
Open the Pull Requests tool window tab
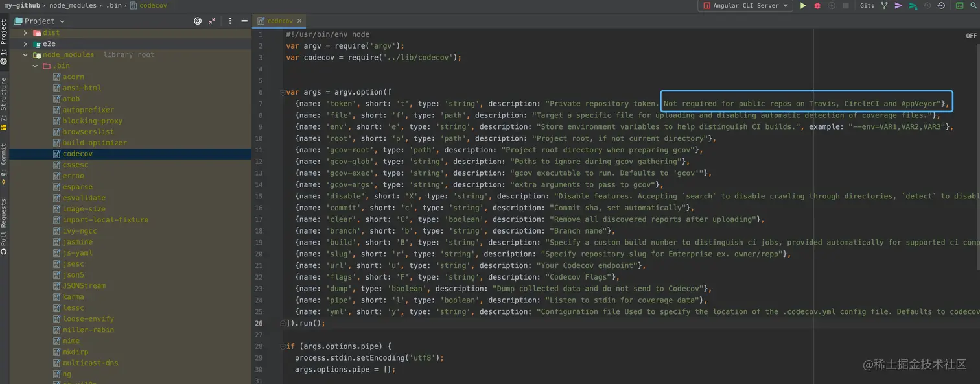click(x=4, y=226)
